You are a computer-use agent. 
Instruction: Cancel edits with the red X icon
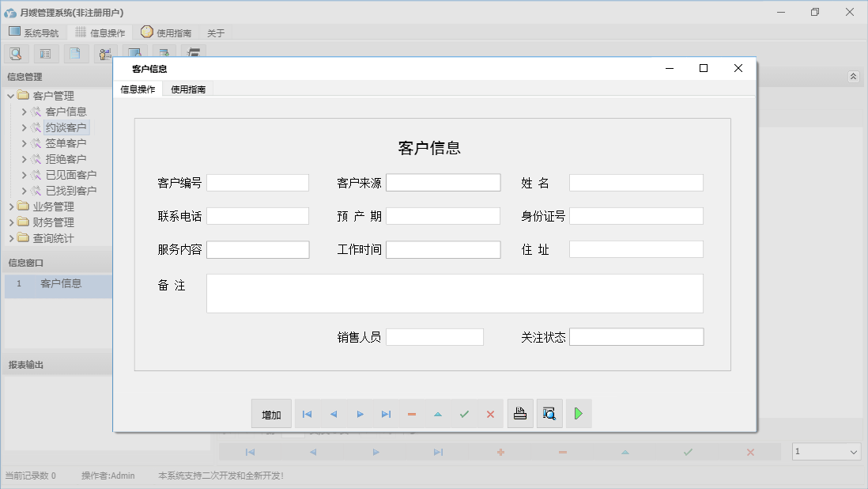[x=490, y=413]
